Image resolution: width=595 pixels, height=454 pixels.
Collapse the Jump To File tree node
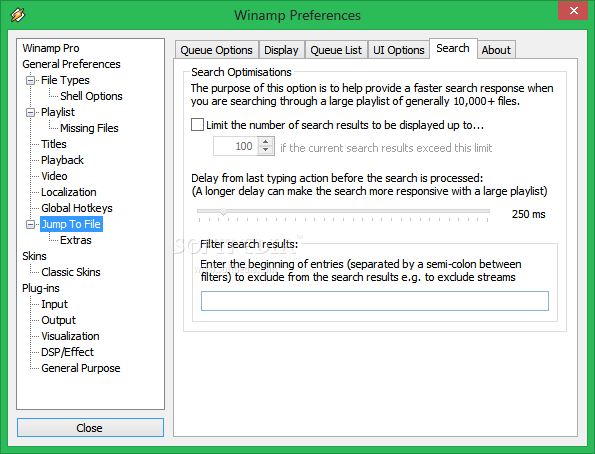[x=30, y=224]
